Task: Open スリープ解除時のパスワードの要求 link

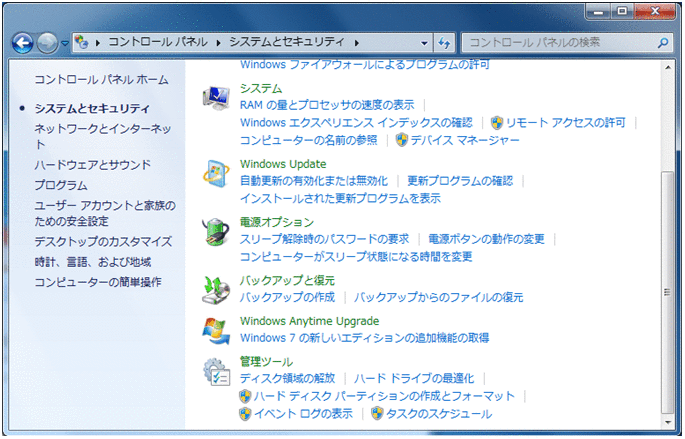Action: (325, 239)
